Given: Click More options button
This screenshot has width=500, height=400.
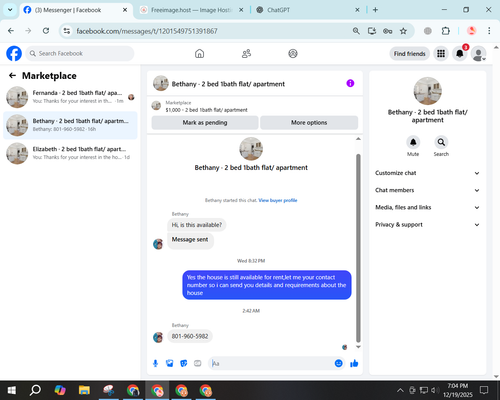Looking at the screenshot, I should pyautogui.click(x=309, y=123).
